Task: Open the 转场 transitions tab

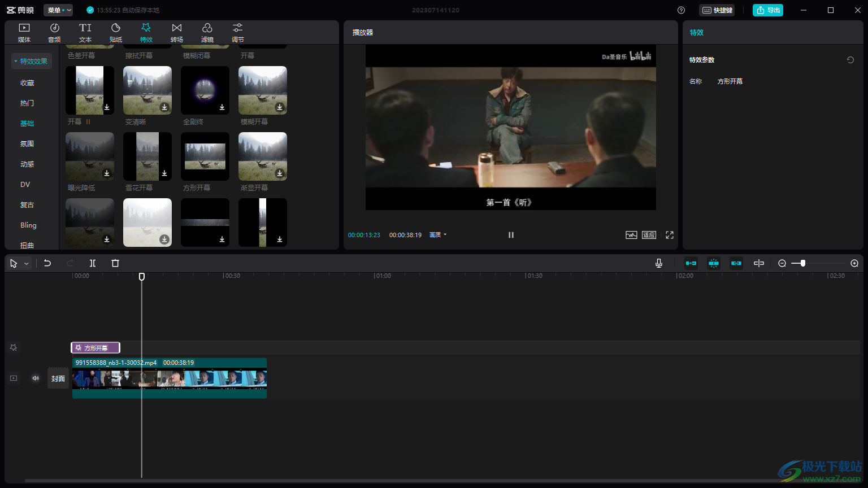Action: [x=177, y=33]
